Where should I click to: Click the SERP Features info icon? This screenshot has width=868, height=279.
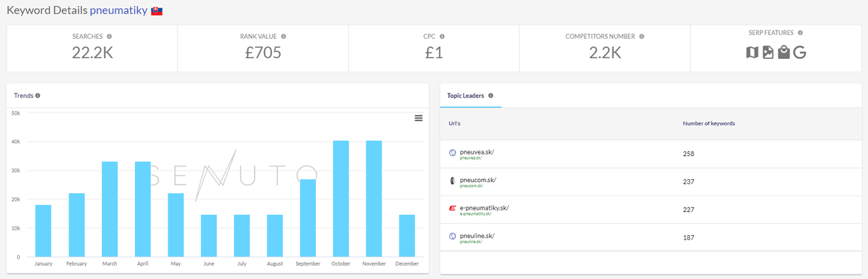[800, 33]
